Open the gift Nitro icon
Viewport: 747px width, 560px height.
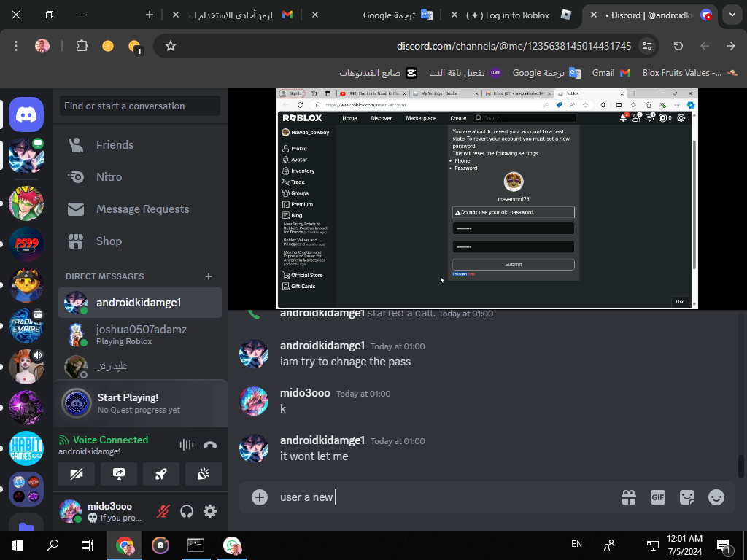click(629, 497)
